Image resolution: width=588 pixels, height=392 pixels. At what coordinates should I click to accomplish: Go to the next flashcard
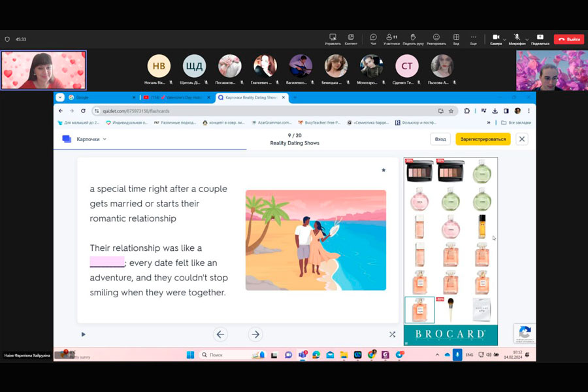pos(255,335)
